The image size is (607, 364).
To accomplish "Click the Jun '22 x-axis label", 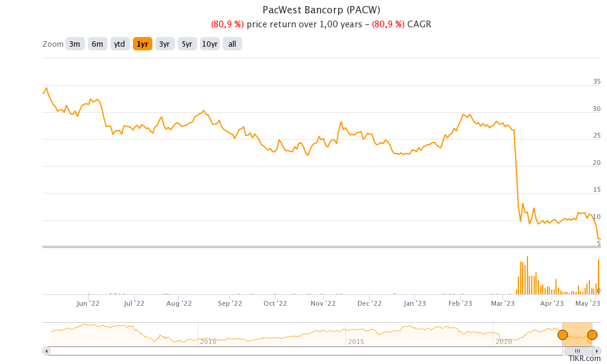I will point(88,303).
